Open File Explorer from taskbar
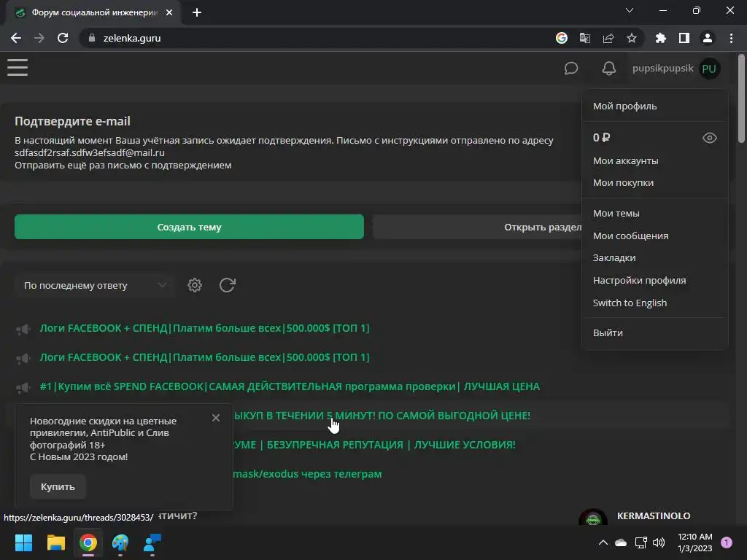Viewport: 747px width, 560px height. point(55,542)
